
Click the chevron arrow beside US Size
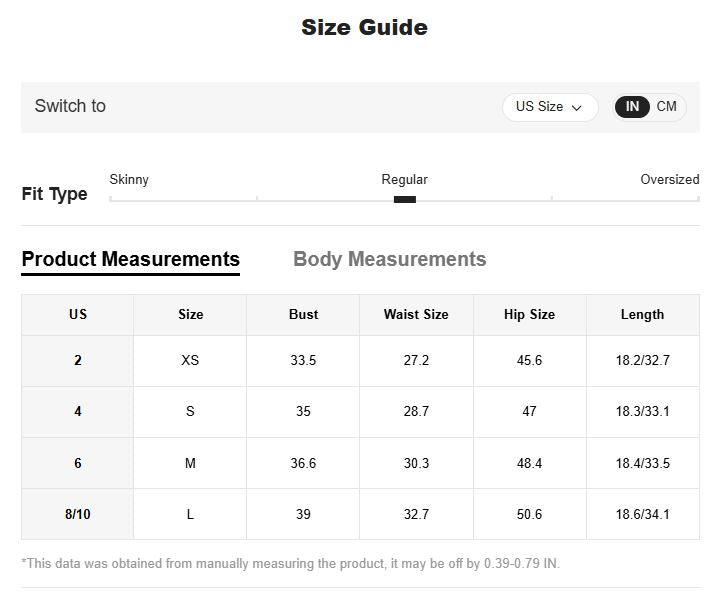pos(577,108)
